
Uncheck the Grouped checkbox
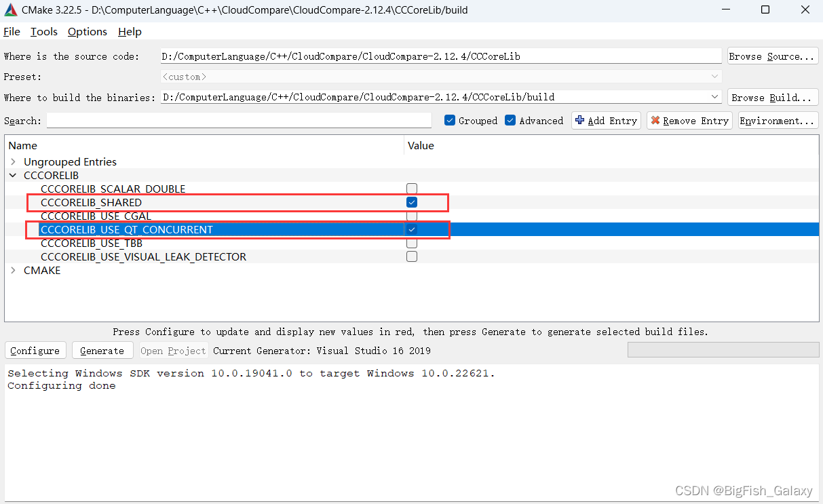coord(449,120)
